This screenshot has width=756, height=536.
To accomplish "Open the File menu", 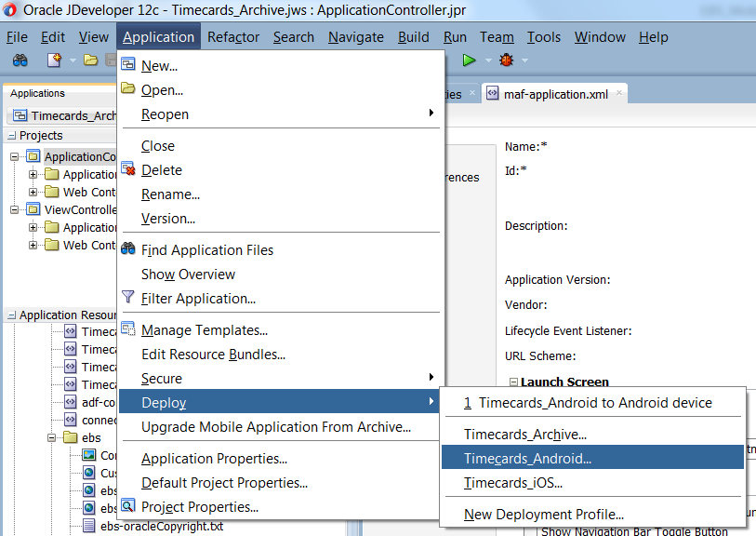I will click(17, 37).
